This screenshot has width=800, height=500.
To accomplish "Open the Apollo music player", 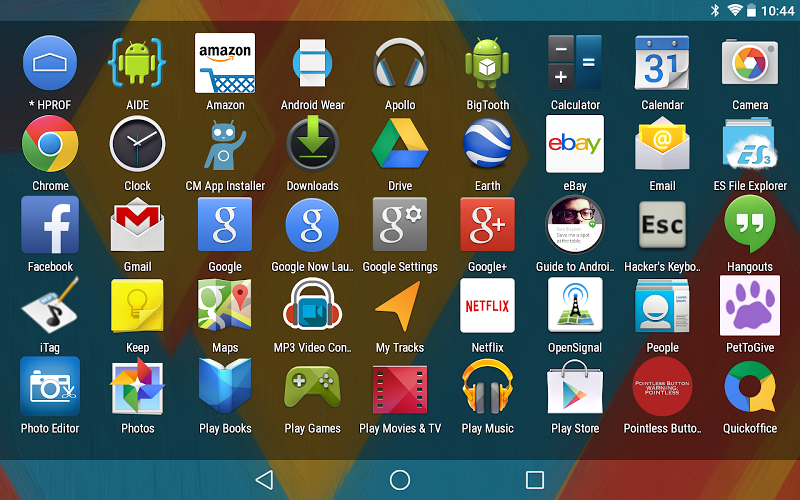I will (400, 63).
